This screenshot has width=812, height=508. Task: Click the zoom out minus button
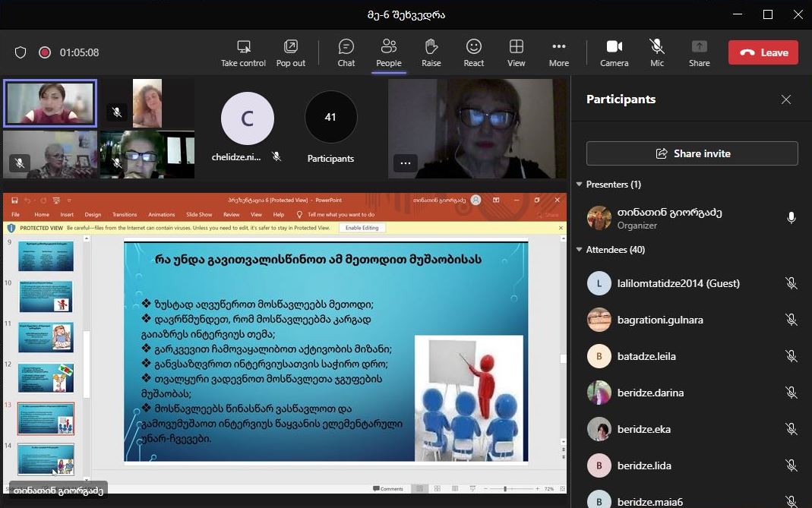[485, 488]
